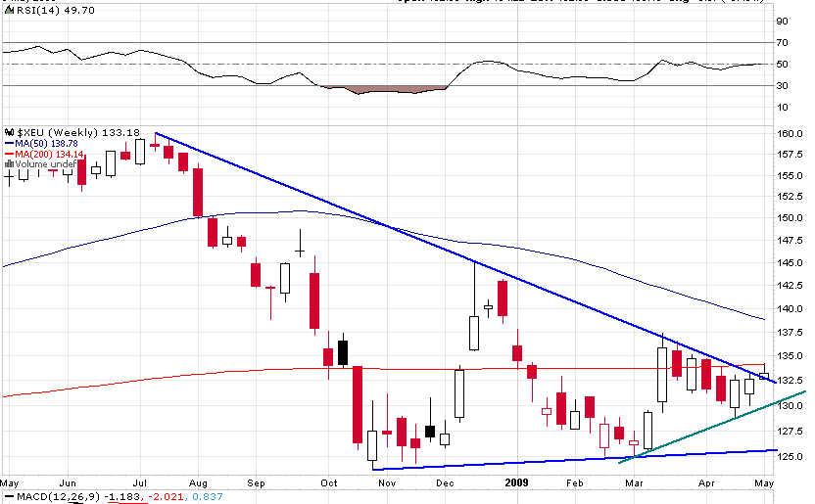Click the RSI axis label 70

(782, 42)
